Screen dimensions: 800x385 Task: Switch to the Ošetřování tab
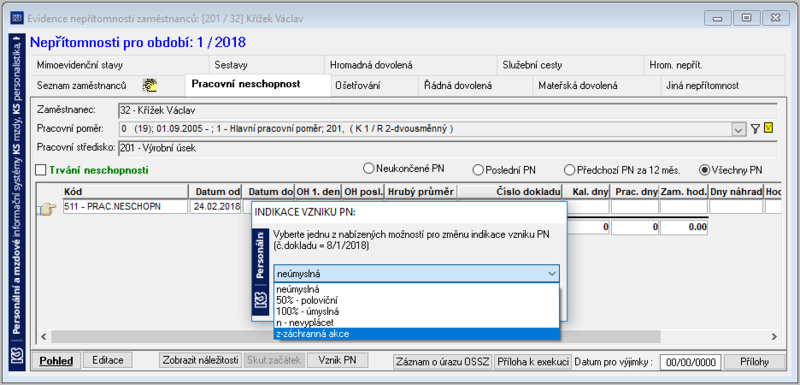tap(374, 86)
